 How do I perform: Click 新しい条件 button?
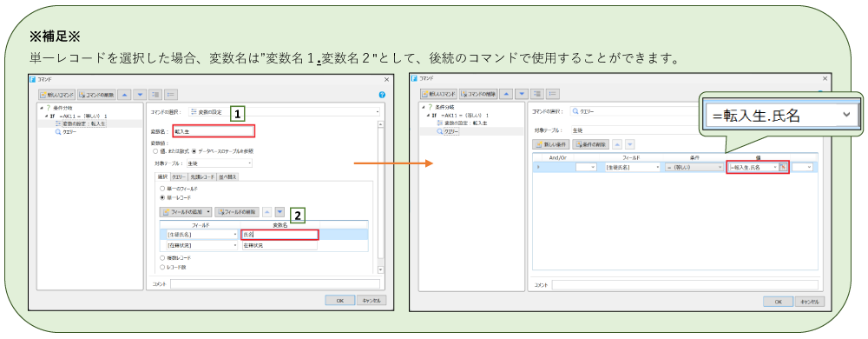(x=551, y=144)
